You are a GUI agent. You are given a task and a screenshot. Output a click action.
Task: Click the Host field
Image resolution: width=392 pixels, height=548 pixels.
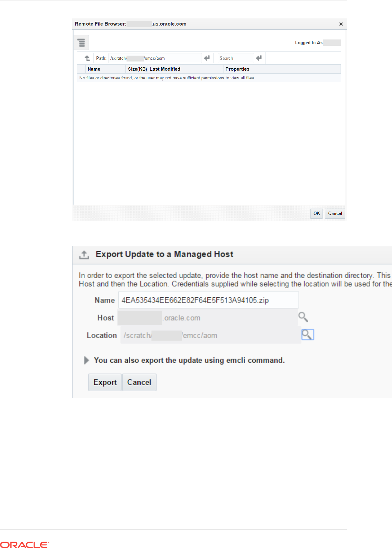[x=207, y=318]
